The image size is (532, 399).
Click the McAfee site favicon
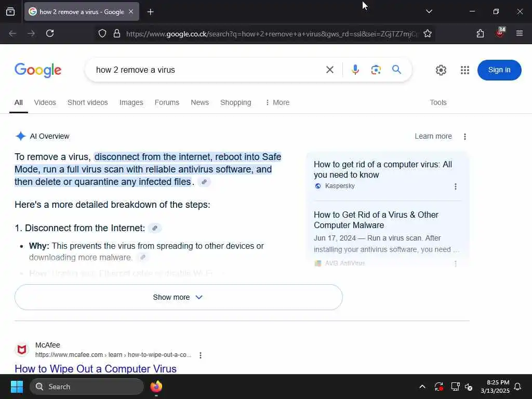[22, 350]
